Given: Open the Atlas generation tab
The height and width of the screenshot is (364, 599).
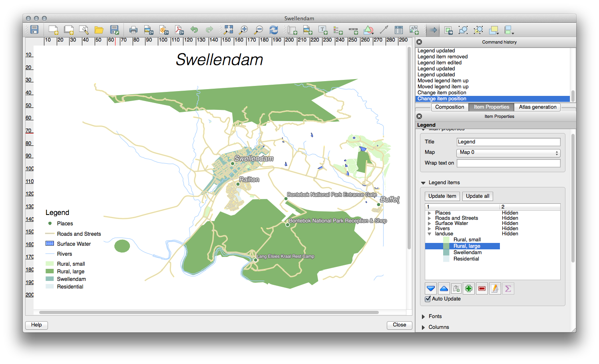Looking at the screenshot, I should 537,107.
